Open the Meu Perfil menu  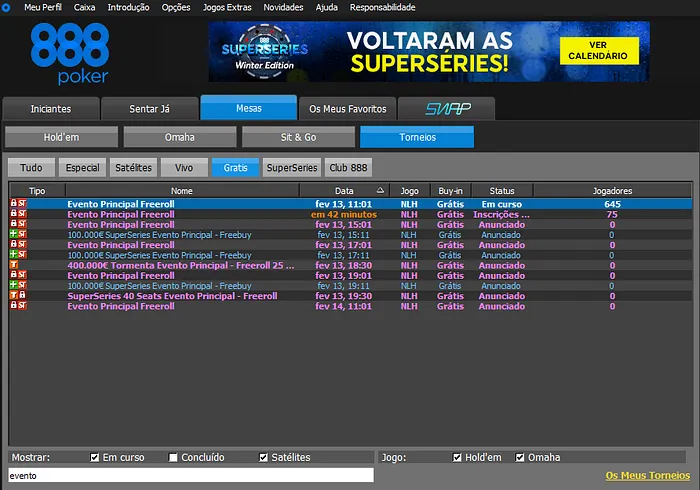point(43,7)
